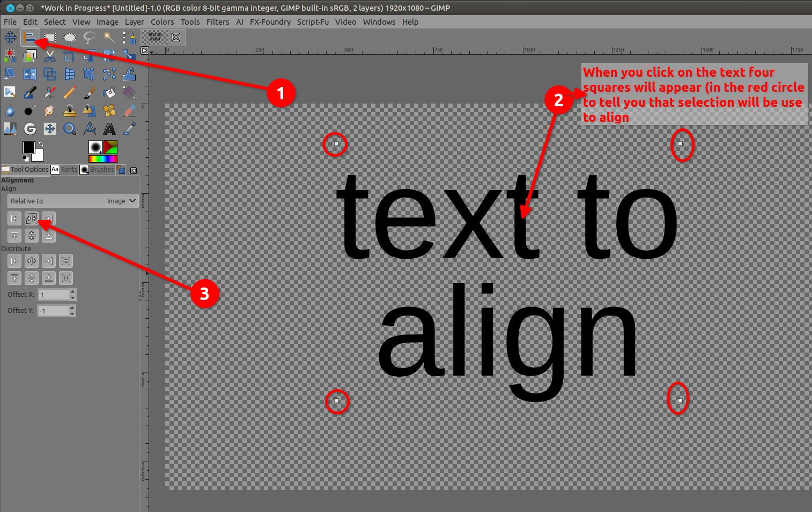Viewport: 812px width, 512px height.
Task: Open the Relative to dropdown
Action: click(x=73, y=201)
